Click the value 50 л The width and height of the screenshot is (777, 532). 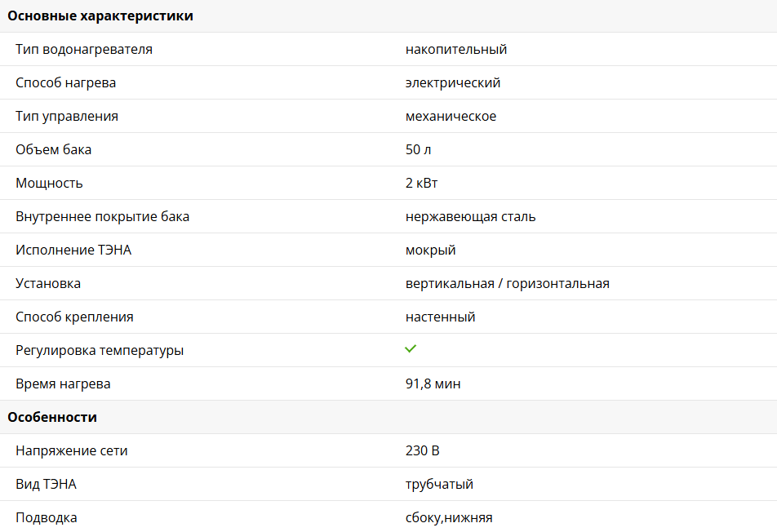418,149
